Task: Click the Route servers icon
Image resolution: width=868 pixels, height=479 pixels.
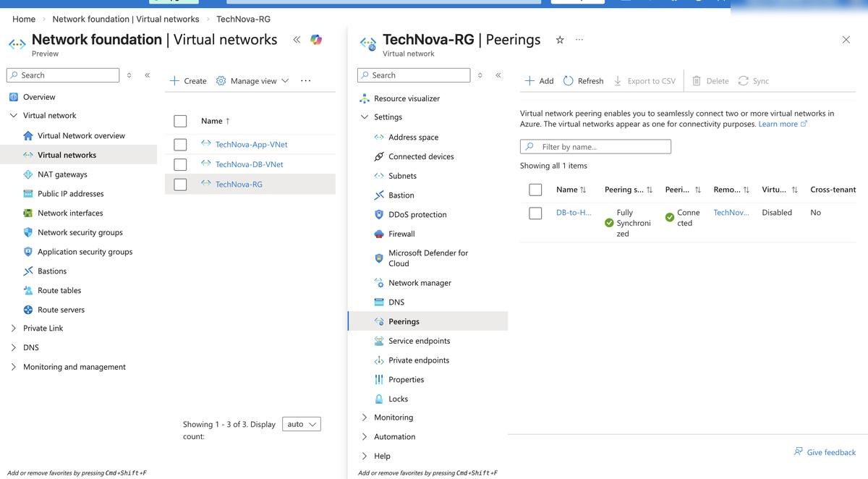Action: click(x=28, y=310)
